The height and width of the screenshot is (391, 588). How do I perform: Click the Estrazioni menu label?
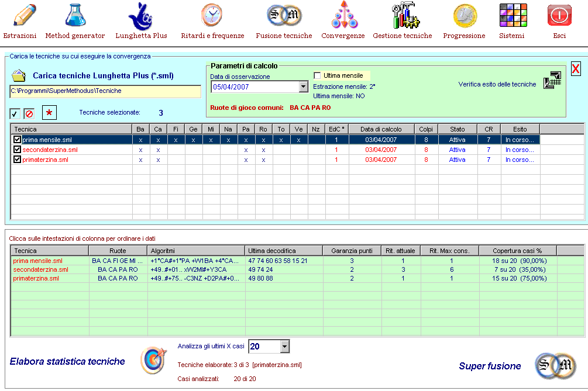coord(20,36)
